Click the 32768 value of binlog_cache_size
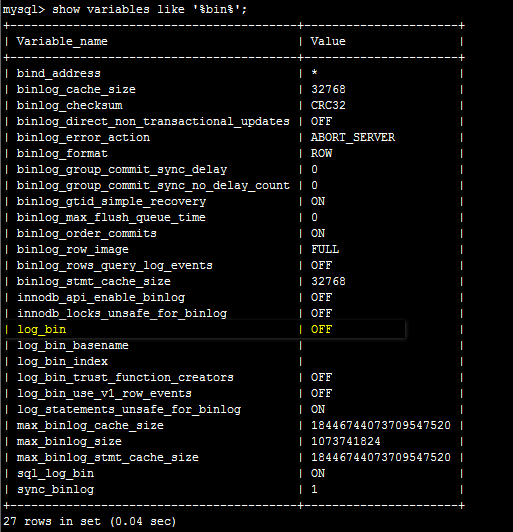513x532 pixels. click(328, 89)
